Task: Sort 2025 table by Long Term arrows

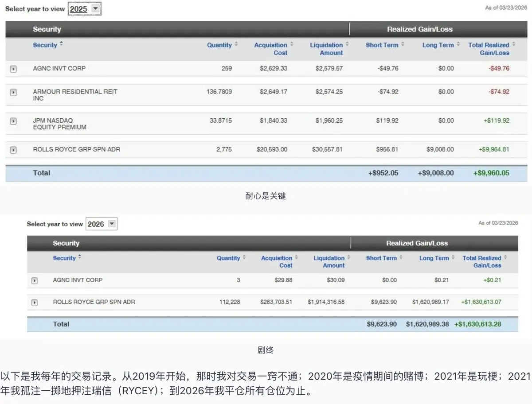Action: coord(458,44)
